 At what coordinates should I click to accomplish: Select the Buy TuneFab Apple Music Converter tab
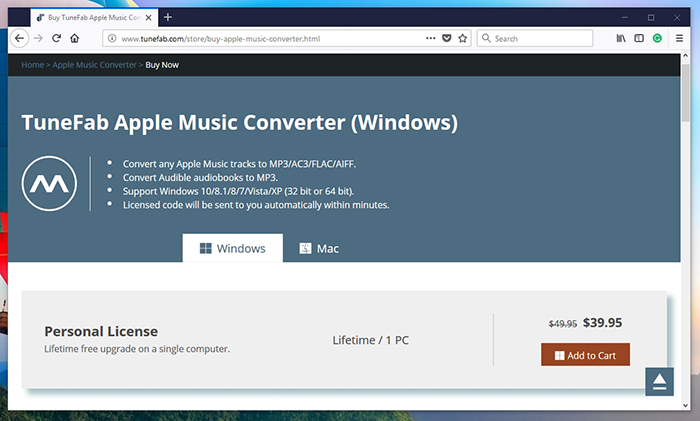[x=94, y=17]
